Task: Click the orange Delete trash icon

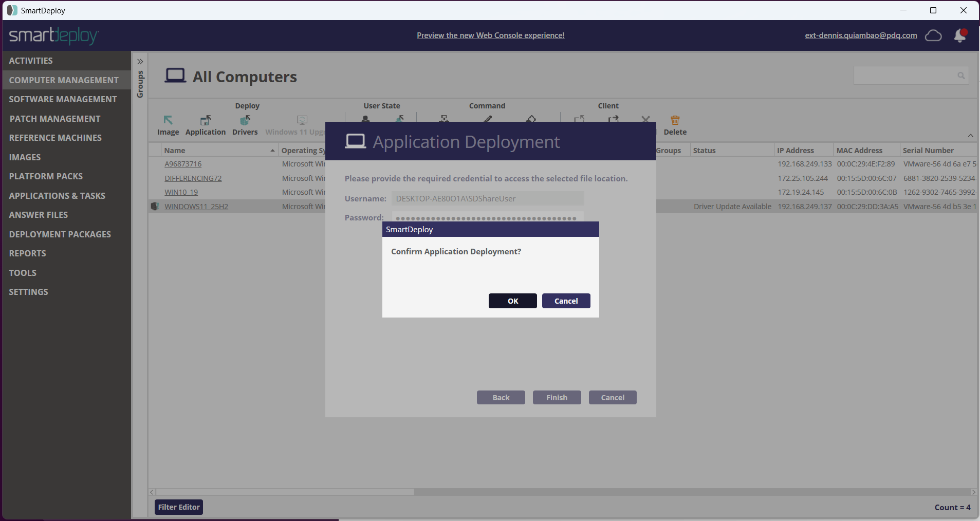Action: click(675, 121)
